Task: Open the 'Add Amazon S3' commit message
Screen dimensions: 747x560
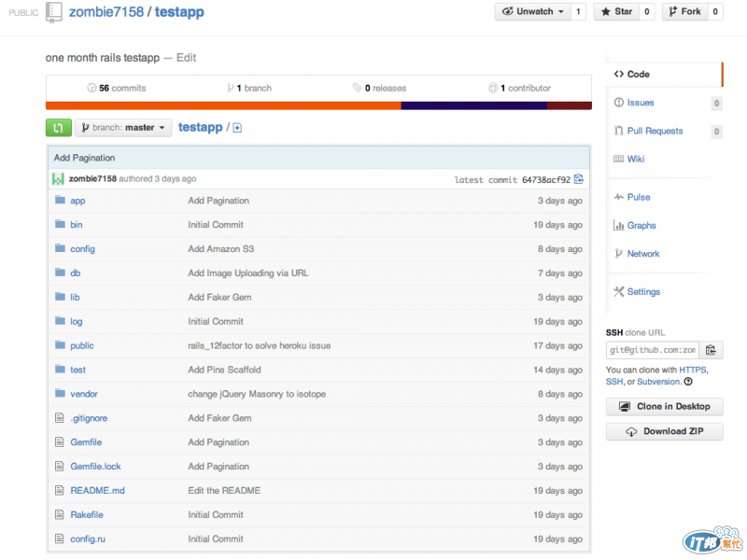Action: tap(221, 249)
